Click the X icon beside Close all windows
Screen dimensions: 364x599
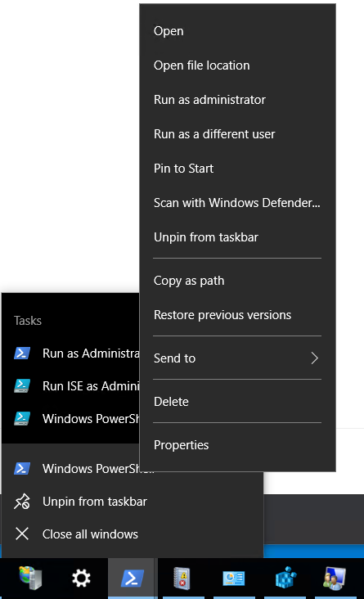[x=22, y=534]
